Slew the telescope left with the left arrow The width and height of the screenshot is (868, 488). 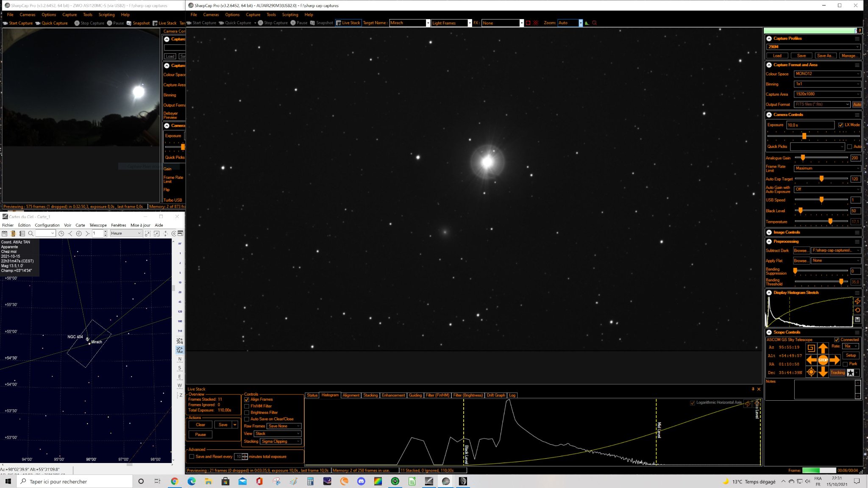811,360
